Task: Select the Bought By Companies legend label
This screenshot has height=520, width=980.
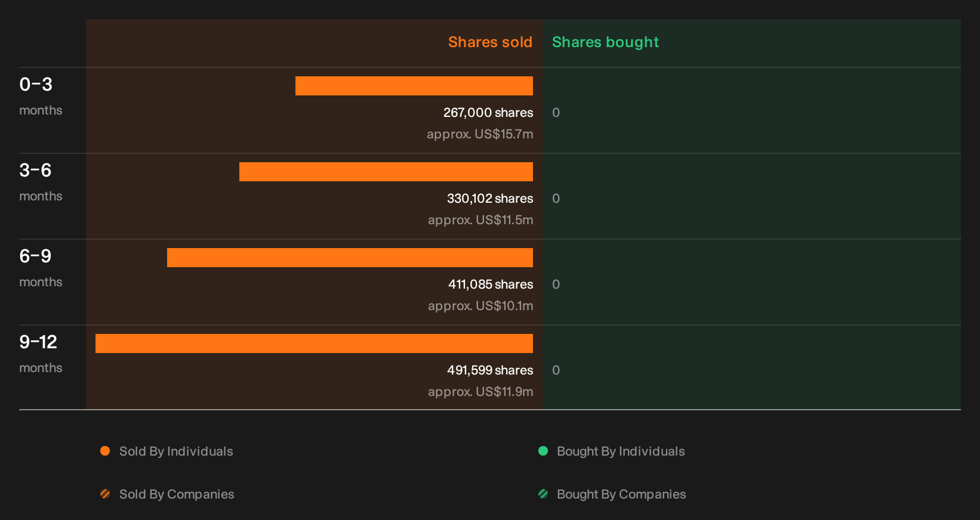Action: coord(621,494)
